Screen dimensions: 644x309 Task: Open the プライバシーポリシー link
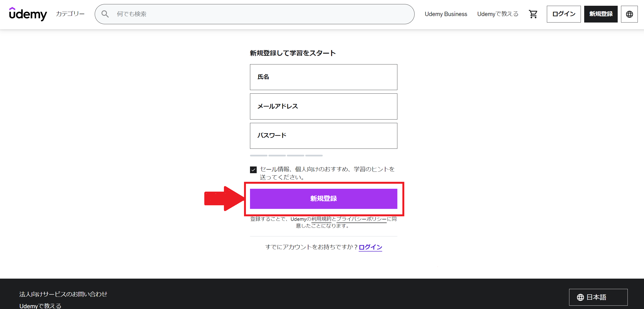361,219
